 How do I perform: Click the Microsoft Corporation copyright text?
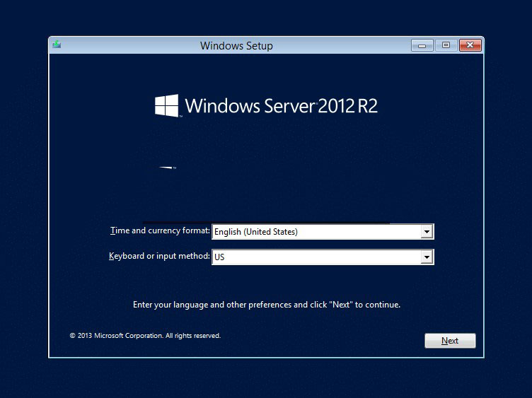pos(145,336)
